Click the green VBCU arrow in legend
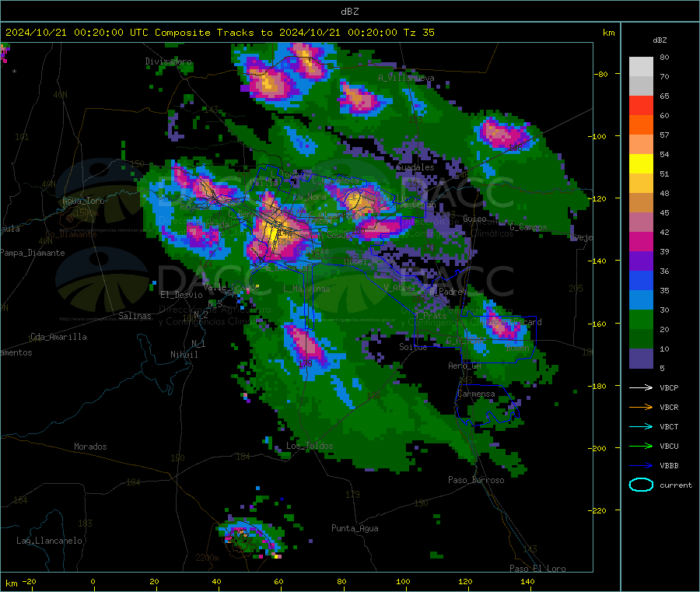The width and height of the screenshot is (700, 592). [641, 446]
